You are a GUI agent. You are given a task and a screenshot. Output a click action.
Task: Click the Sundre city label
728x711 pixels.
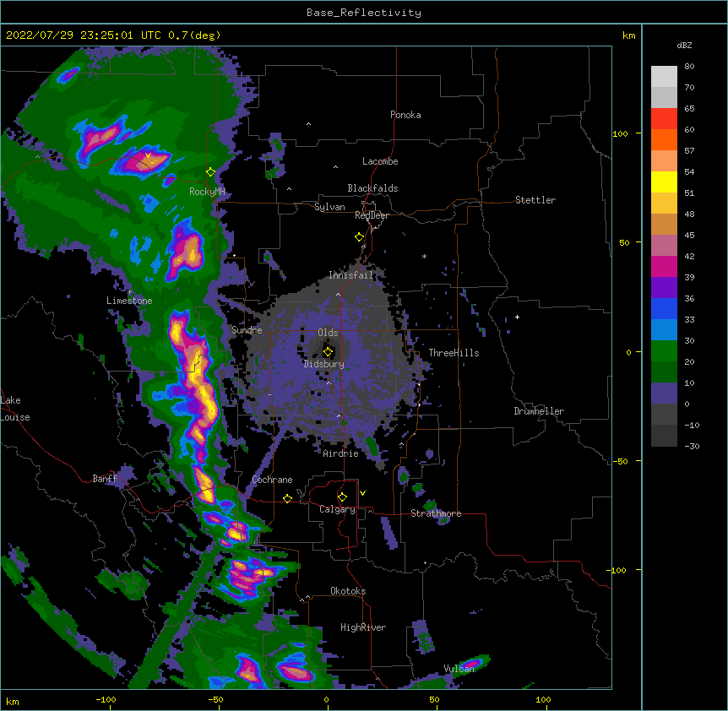pyautogui.click(x=247, y=330)
